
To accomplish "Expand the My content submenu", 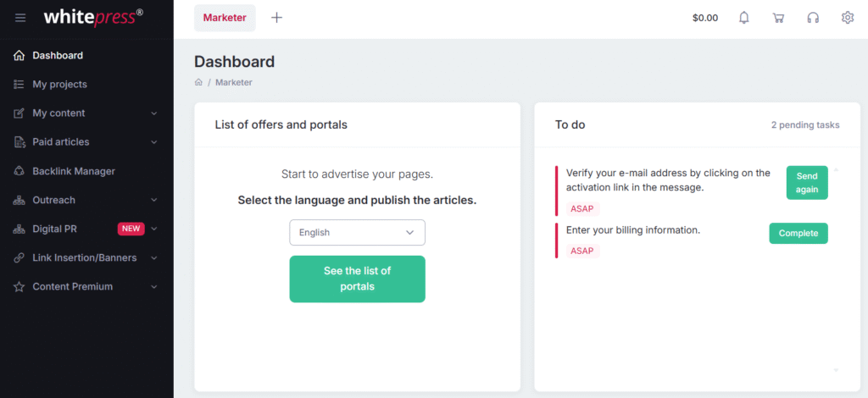I will coord(154,113).
